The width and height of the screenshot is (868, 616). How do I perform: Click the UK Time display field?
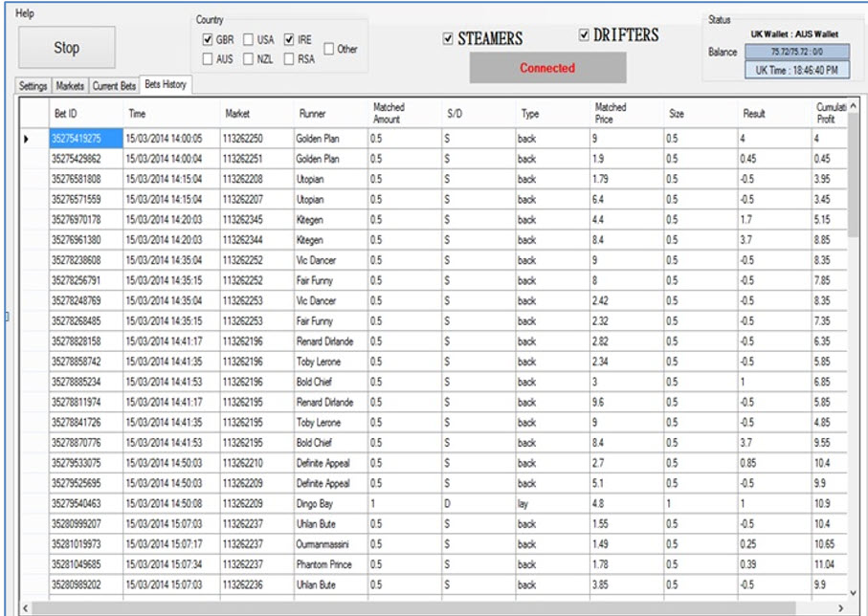coord(797,70)
